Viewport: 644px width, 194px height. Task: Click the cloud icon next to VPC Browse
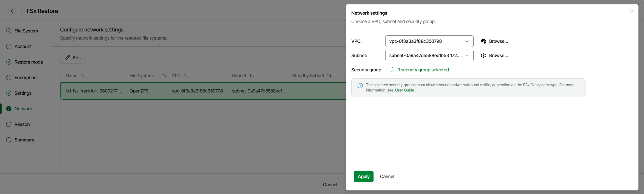coord(483,41)
